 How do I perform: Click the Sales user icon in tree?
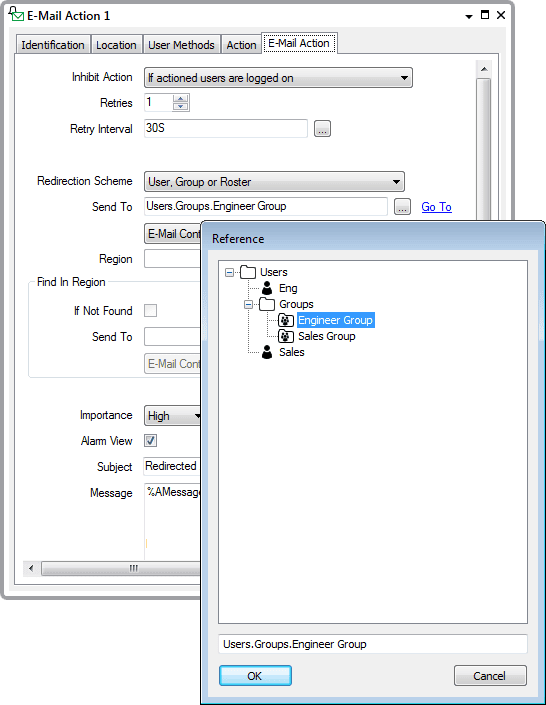267,352
